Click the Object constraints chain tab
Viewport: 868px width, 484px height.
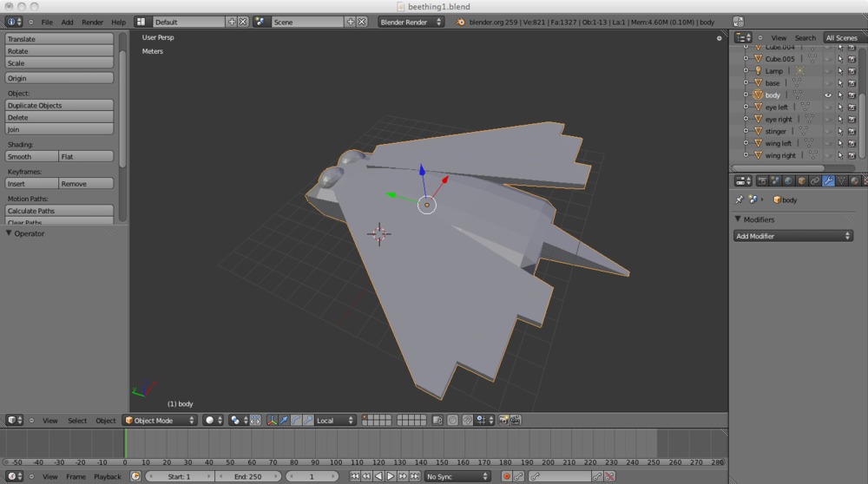tap(815, 180)
